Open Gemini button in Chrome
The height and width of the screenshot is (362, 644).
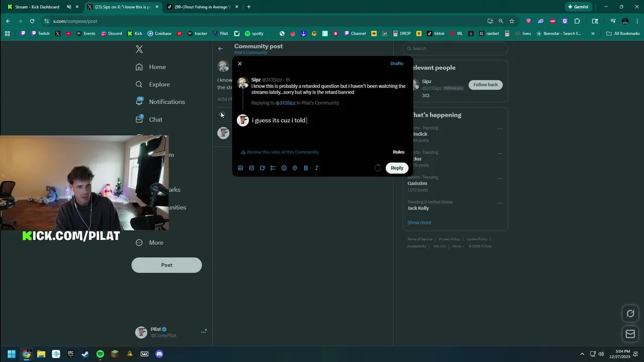[x=578, y=7]
